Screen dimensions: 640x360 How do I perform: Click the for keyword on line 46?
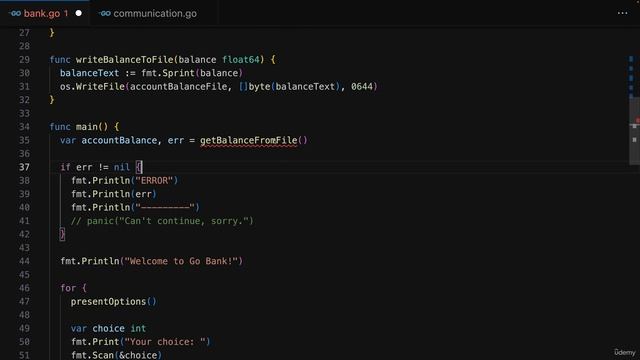68,288
